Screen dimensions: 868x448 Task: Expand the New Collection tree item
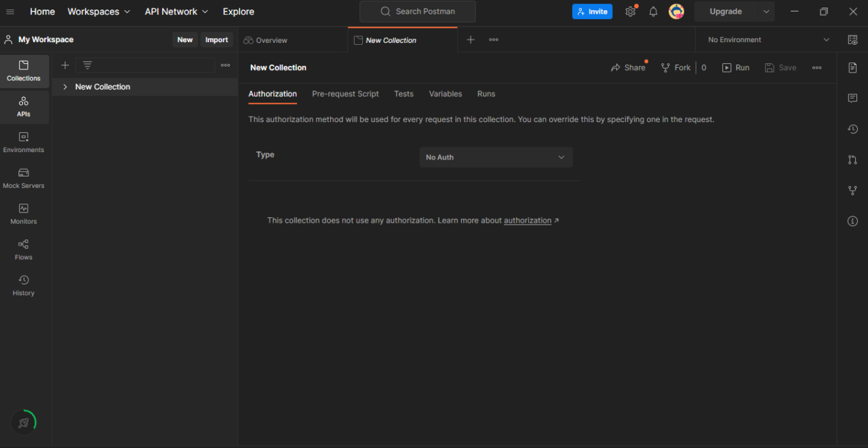coord(64,87)
